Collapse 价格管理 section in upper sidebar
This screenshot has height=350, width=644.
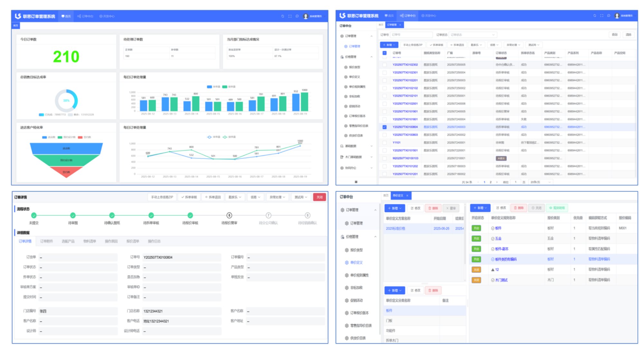point(371,57)
